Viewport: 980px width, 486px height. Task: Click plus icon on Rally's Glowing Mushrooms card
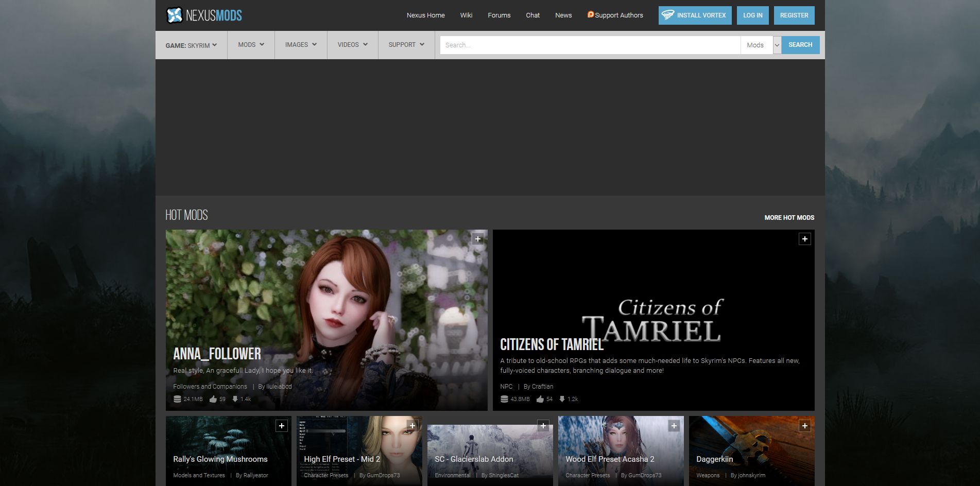coord(281,426)
